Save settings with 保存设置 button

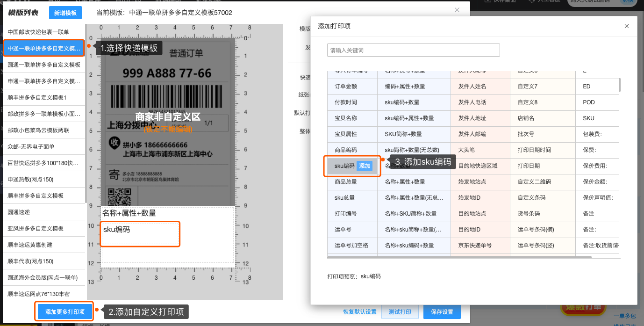pyautogui.click(x=442, y=312)
